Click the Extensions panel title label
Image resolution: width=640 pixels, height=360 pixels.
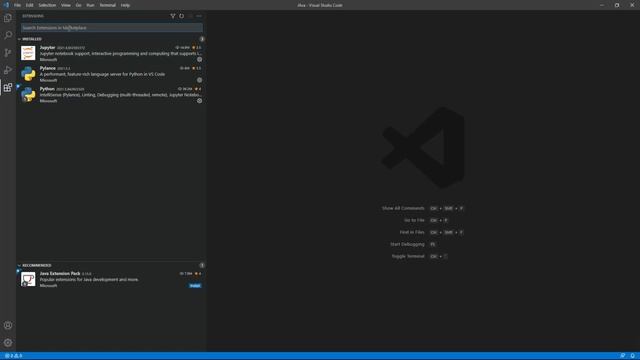pos(33,16)
